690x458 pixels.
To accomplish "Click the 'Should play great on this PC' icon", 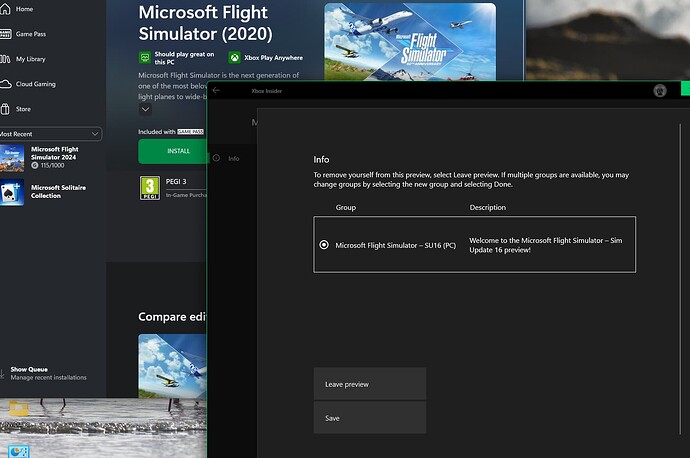I will pyautogui.click(x=145, y=58).
